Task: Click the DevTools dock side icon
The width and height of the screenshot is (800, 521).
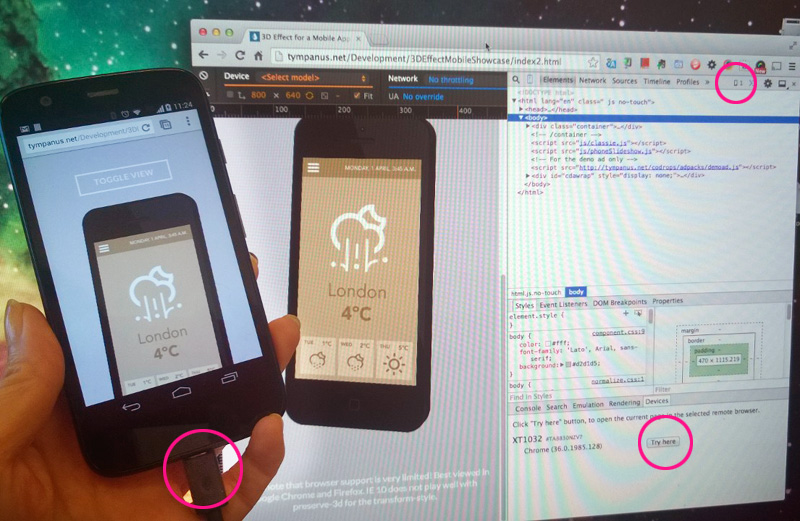Action: [x=782, y=84]
